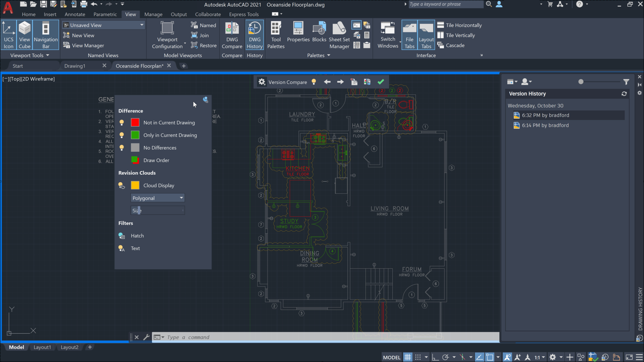Open the DWG History panel
The height and width of the screenshot is (362, 644).
(254, 35)
